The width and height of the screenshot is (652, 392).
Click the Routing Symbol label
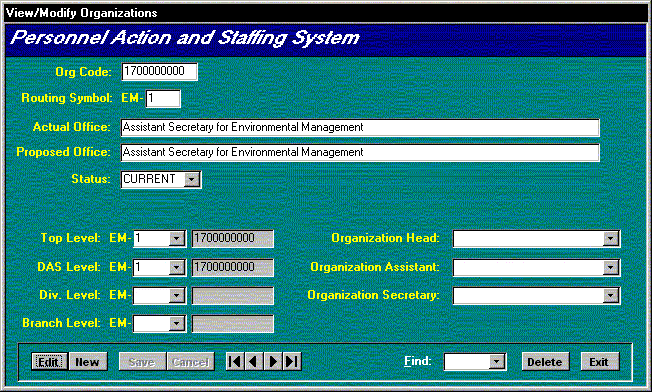pos(67,98)
